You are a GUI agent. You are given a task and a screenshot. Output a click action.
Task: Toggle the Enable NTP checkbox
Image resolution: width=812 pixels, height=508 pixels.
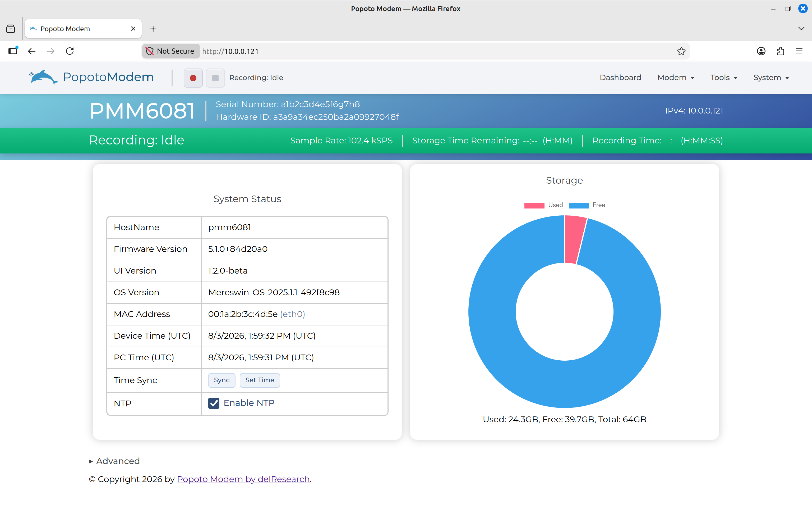point(214,403)
